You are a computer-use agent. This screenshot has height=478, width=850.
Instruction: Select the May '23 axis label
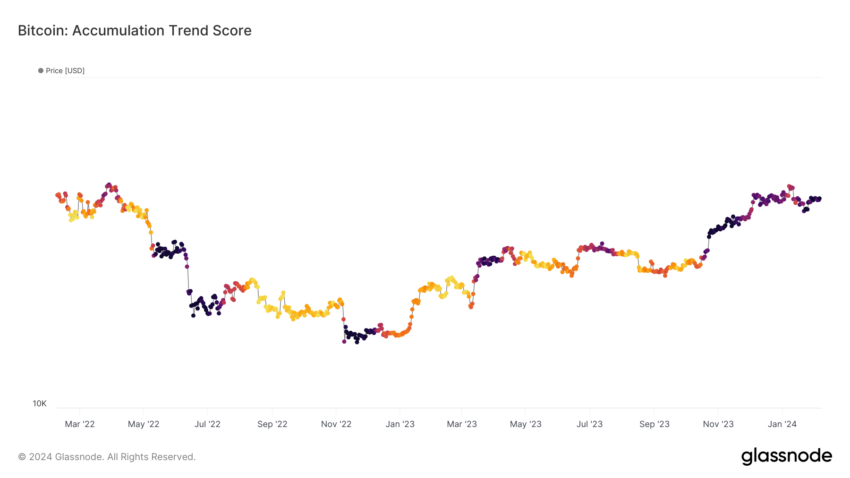(x=526, y=424)
